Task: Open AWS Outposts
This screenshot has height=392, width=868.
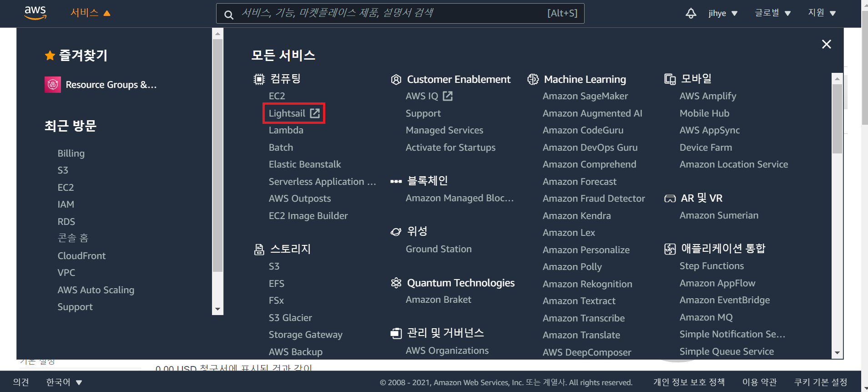Action: (299, 199)
